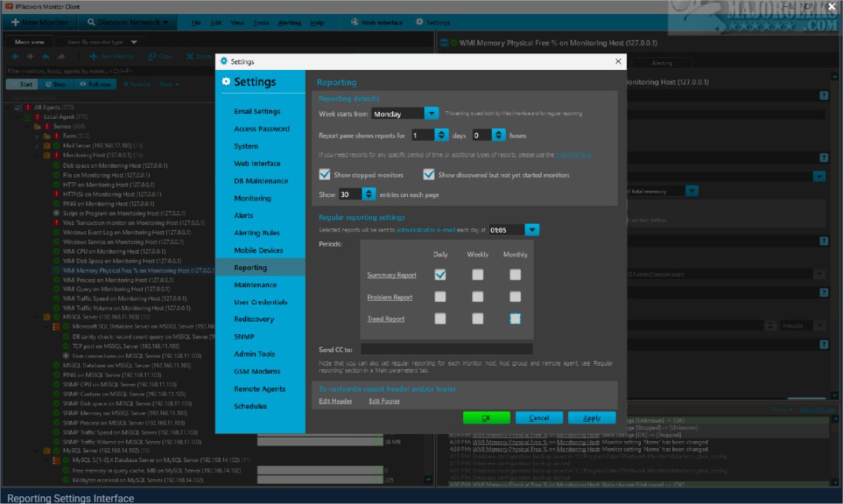843x504 pixels.
Task: Click the days spinner arrows
Action: tap(441, 135)
